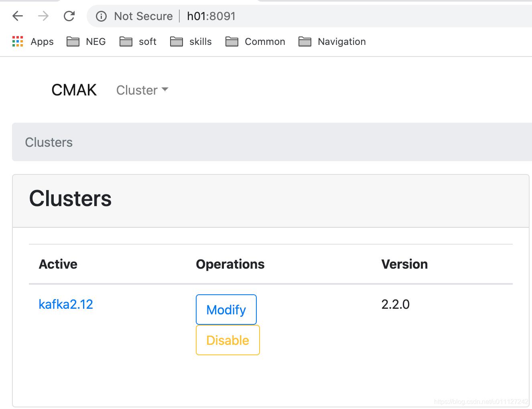532x409 pixels.
Task: View site info via Not Secure icon
Action: (x=101, y=16)
